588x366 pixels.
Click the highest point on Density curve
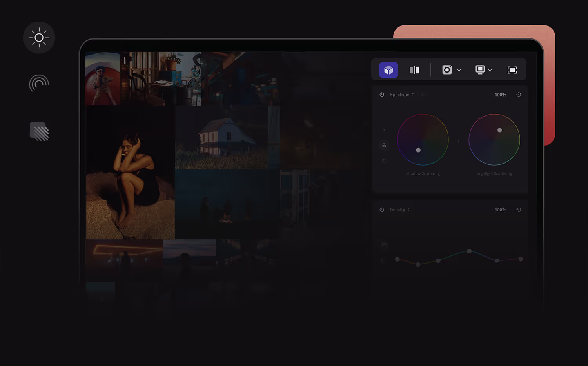(x=469, y=251)
